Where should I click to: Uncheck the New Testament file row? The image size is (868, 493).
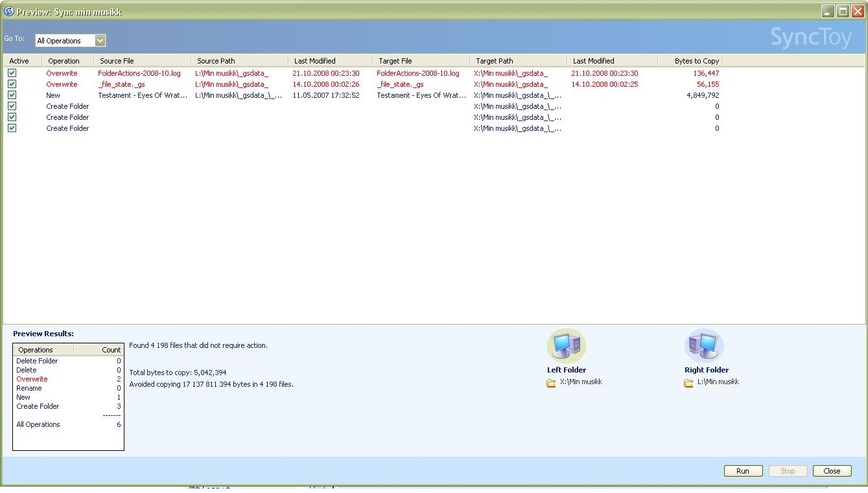click(12, 95)
